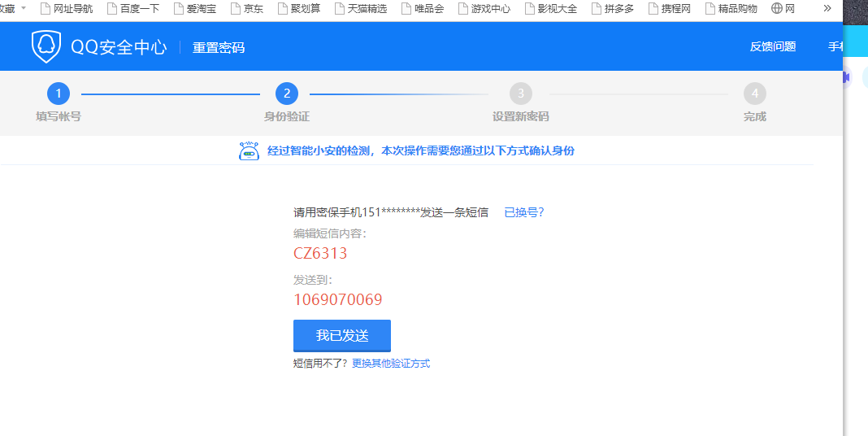Select step 1 填写帐号 circle
Screen dimensions: 868x436
click(x=59, y=94)
